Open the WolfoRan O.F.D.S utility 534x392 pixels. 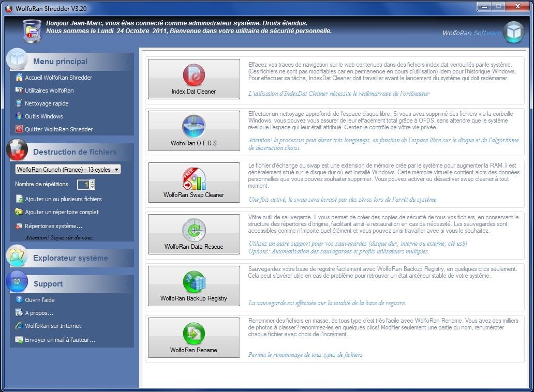point(194,131)
